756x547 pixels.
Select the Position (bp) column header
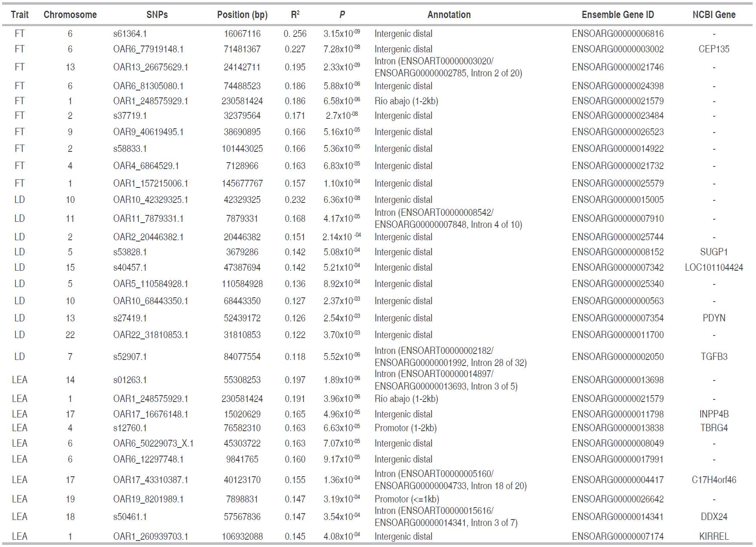[x=242, y=15]
